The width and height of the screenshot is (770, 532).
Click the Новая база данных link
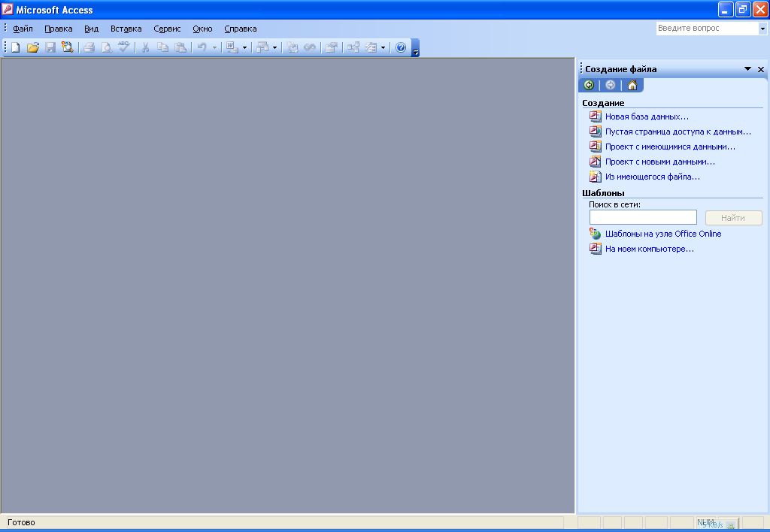click(647, 116)
